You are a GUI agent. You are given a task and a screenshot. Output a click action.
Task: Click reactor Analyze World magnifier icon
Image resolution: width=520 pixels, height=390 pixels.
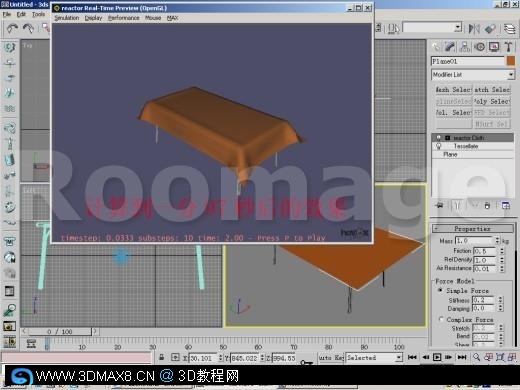(x=10, y=310)
